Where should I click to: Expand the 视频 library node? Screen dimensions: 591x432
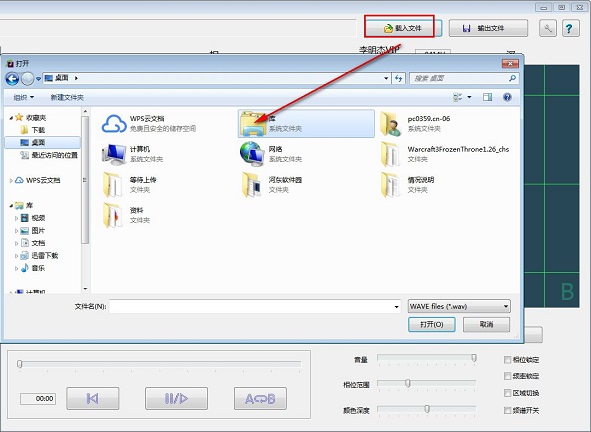tap(16, 218)
